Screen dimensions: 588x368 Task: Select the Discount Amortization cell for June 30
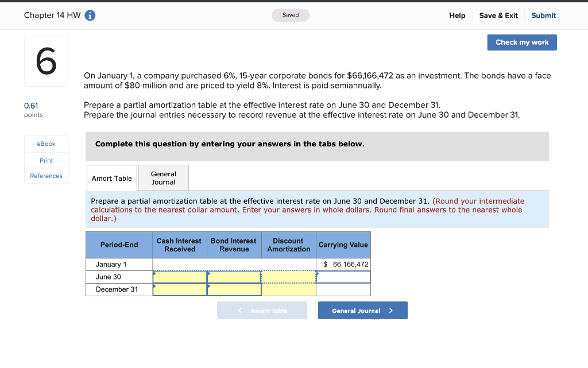[x=288, y=277]
